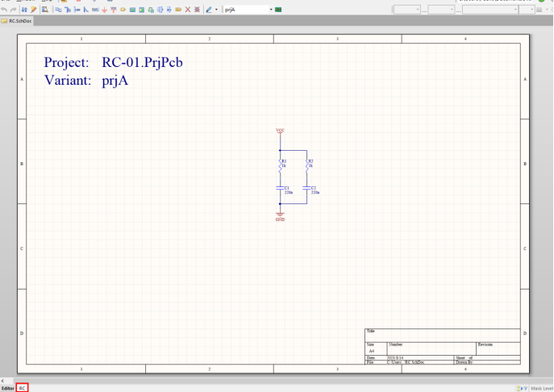Click the Project: RC-01.PrjPcb text

click(113, 62)
